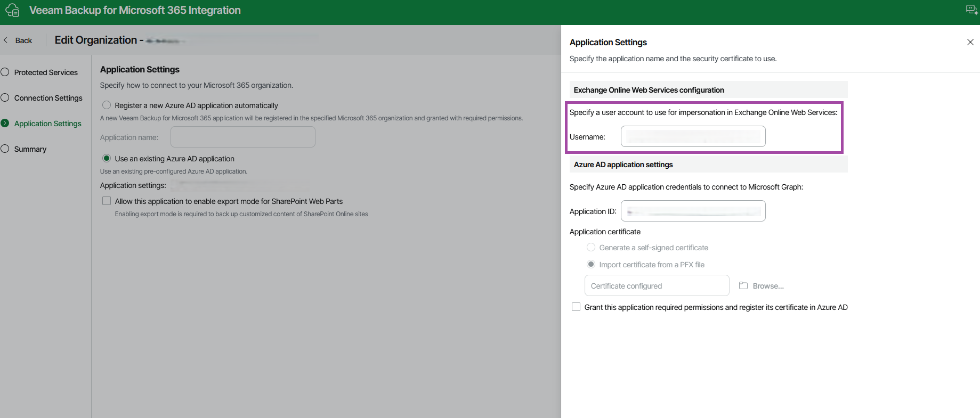
Task: Click the Protected Services step circle
Action: (5, 72)
